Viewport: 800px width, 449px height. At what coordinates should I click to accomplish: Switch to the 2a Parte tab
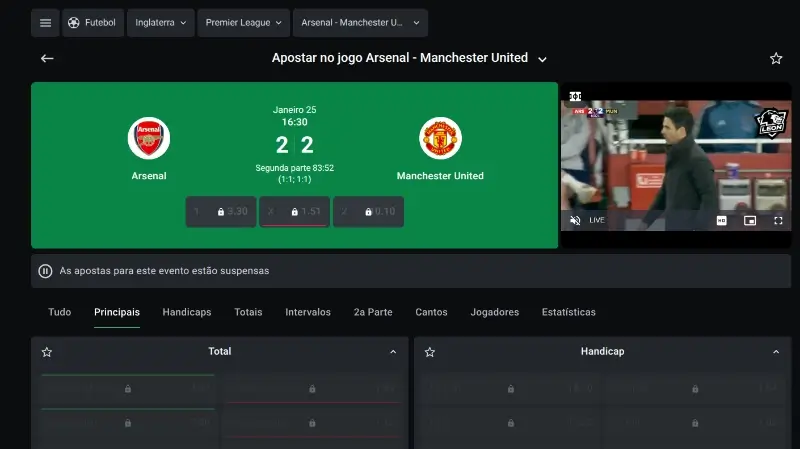pos(373,312)
